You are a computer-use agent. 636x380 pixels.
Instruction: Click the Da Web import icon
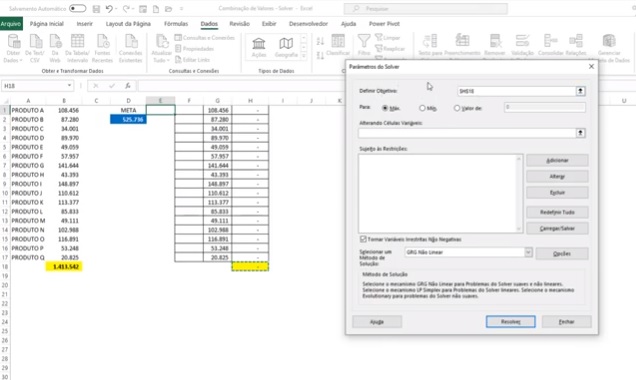click(x=55, y=42)
